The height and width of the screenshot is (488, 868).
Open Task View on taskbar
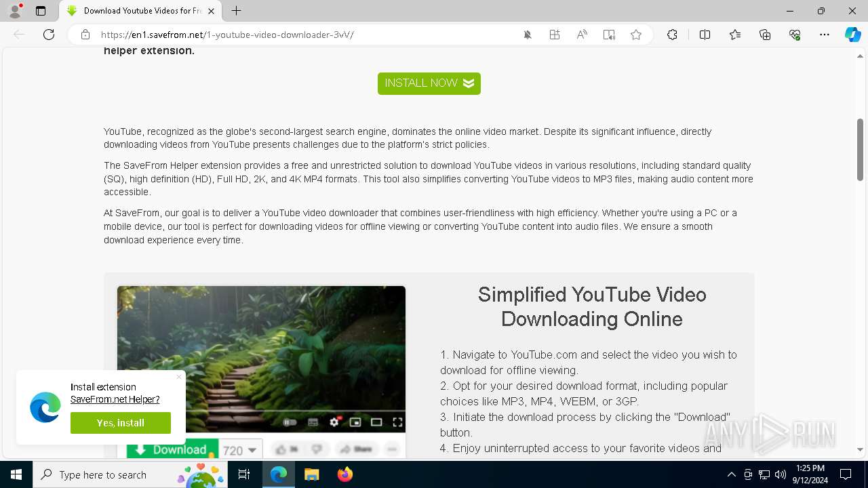244,474
